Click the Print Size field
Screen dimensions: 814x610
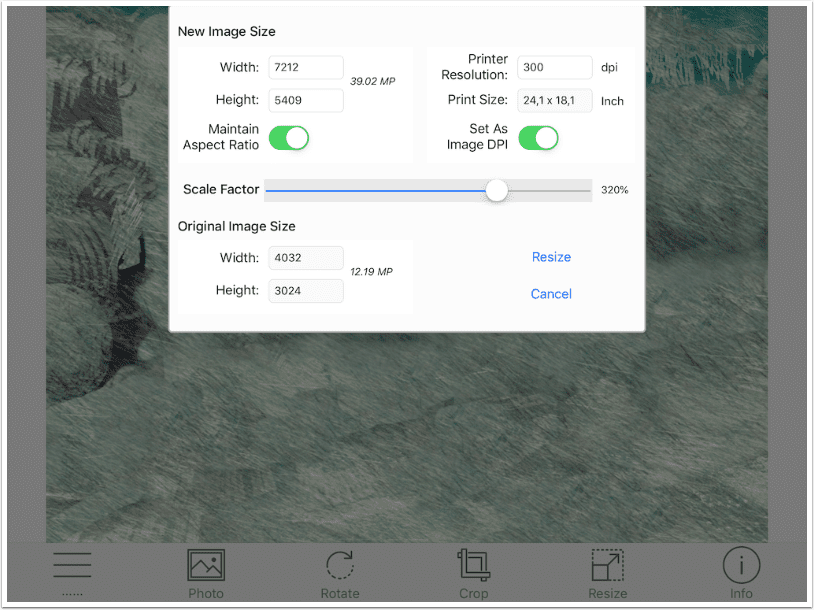(x=555, y=100)
